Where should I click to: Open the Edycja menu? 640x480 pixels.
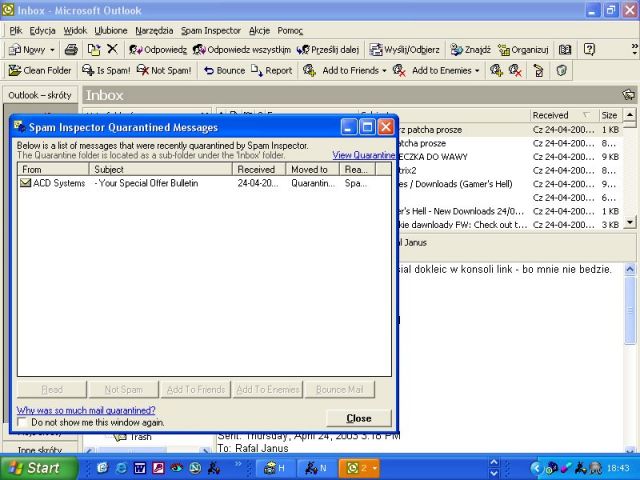pyautogui.click(x=42, y=31)
